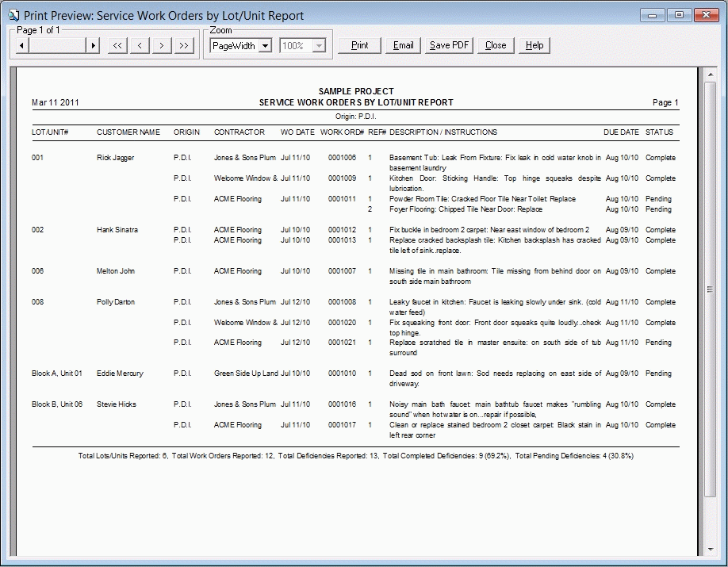
Task: Click the vertical scrollbar down arrow
Action: point(710,550)
